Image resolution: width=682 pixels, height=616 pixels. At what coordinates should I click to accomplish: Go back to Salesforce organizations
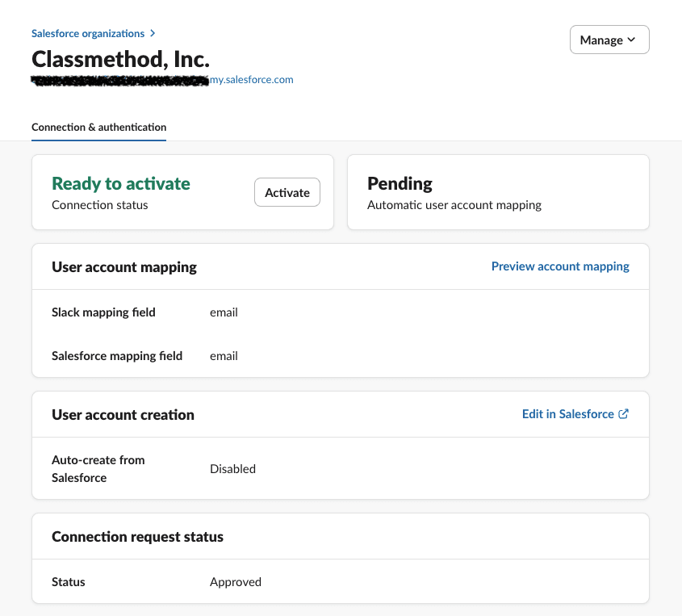[88, 33]
